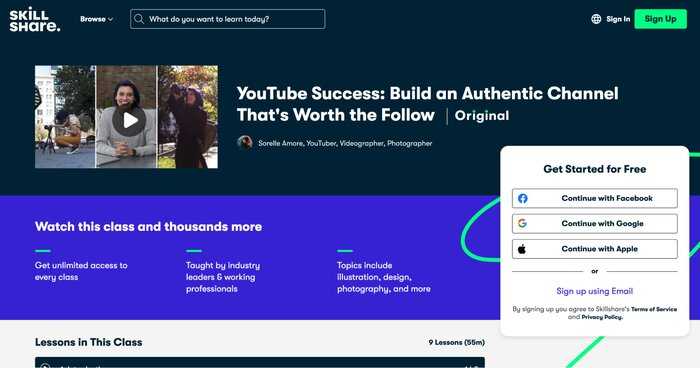Click the 'Original' label
The width and height of the screenshot is (700, 368).
[x=482, y=116]
